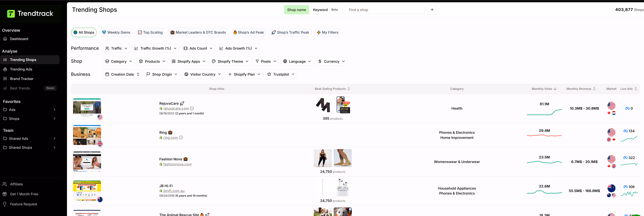Click the Meta ads icon showing 134 for Ring

tap(626, 131)
